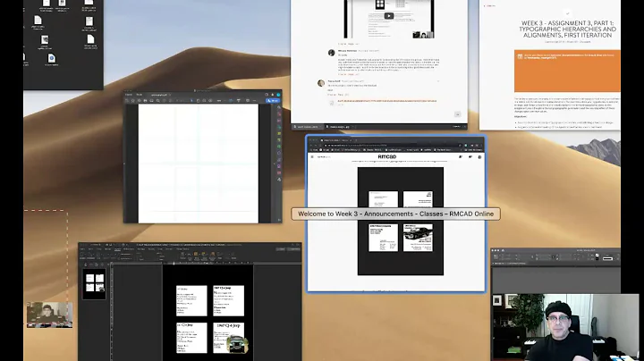Click the magnifier search icon in Acrobat toolbar
644x361 pixels.
coord(158,100)
